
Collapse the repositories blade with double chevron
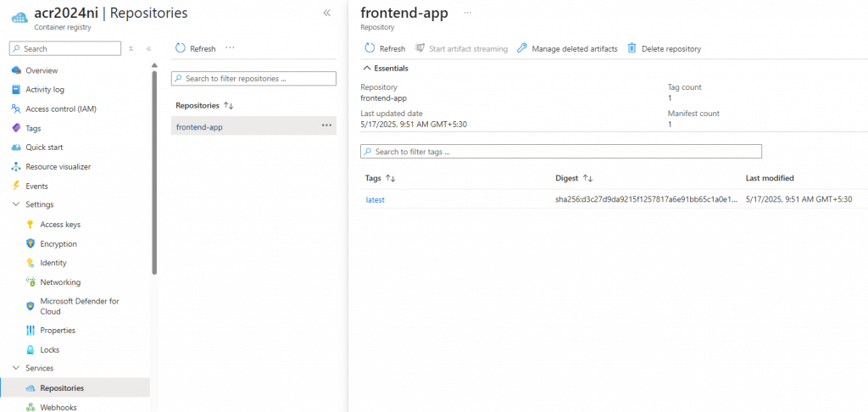[x=327, y=14]
